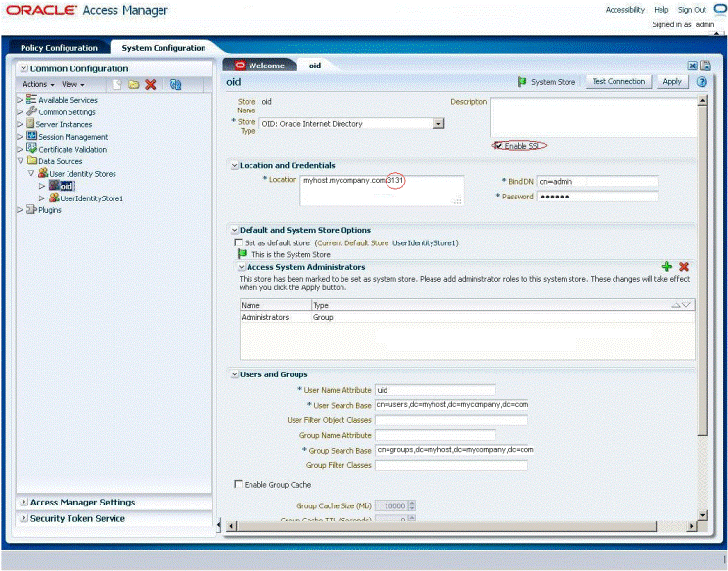Click the green plus add administrator icon
The width and height of the screenshot is (728, 571).
click(667, 266)
